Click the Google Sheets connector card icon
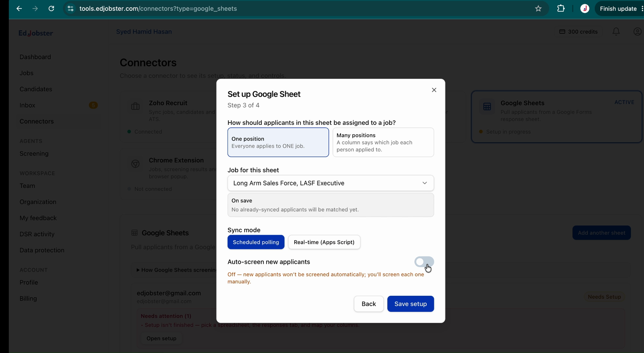644x353 pixels. tap(487, 106)
